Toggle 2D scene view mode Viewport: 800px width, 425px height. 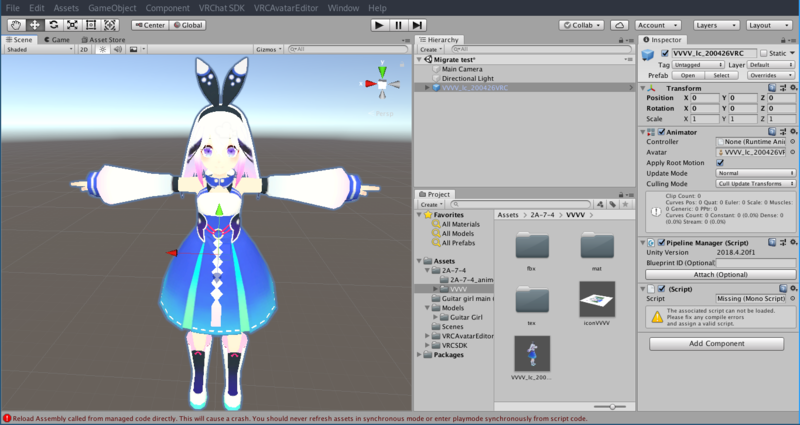[84, 49]
